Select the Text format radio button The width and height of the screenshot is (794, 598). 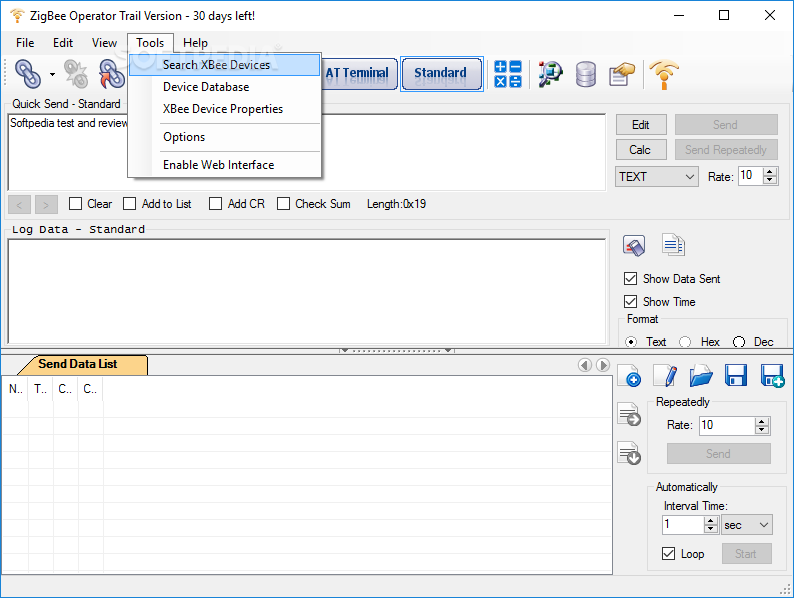pyautogui.click(x=631, y=342)
